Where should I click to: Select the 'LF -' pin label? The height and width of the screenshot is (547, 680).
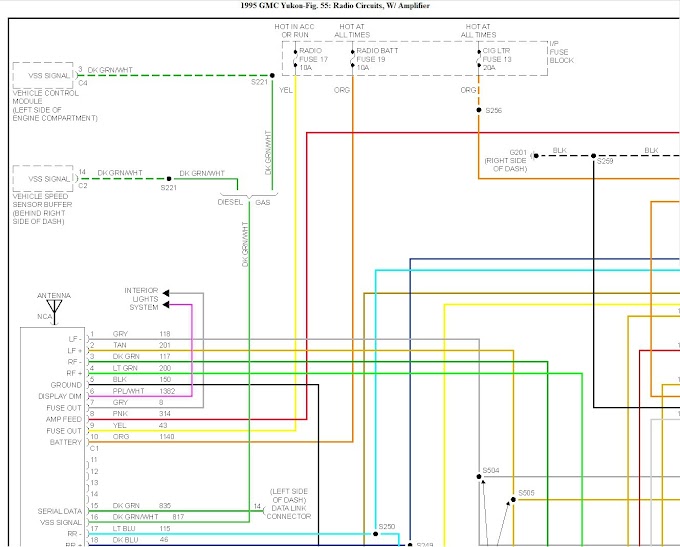coord(75,339)
